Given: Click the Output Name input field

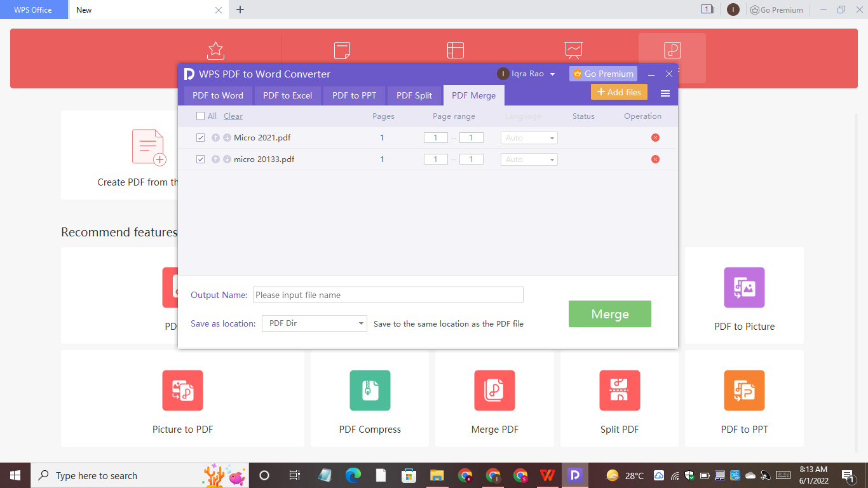Looking at the screenshot, I should 388,295.
